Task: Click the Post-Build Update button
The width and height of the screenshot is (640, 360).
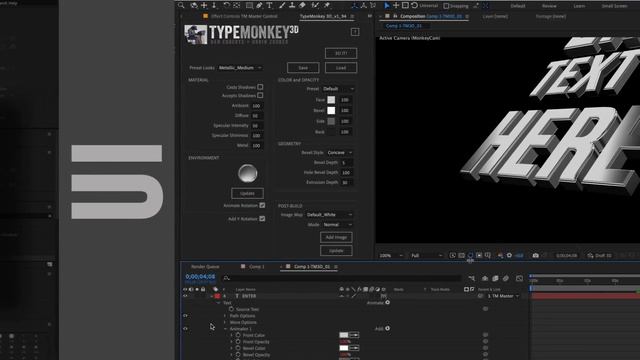Action: pyautogui.click(x=336, y=251)
